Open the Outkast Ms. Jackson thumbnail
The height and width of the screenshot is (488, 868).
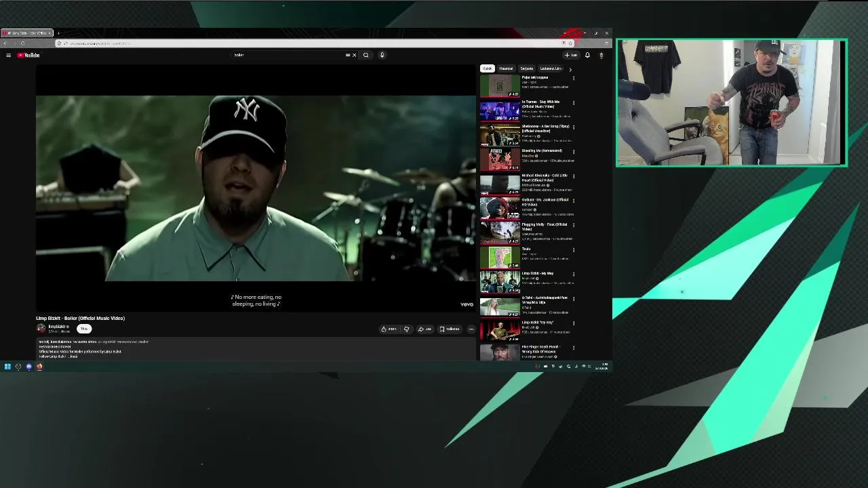pyautogui.click(x=500, y=208)
